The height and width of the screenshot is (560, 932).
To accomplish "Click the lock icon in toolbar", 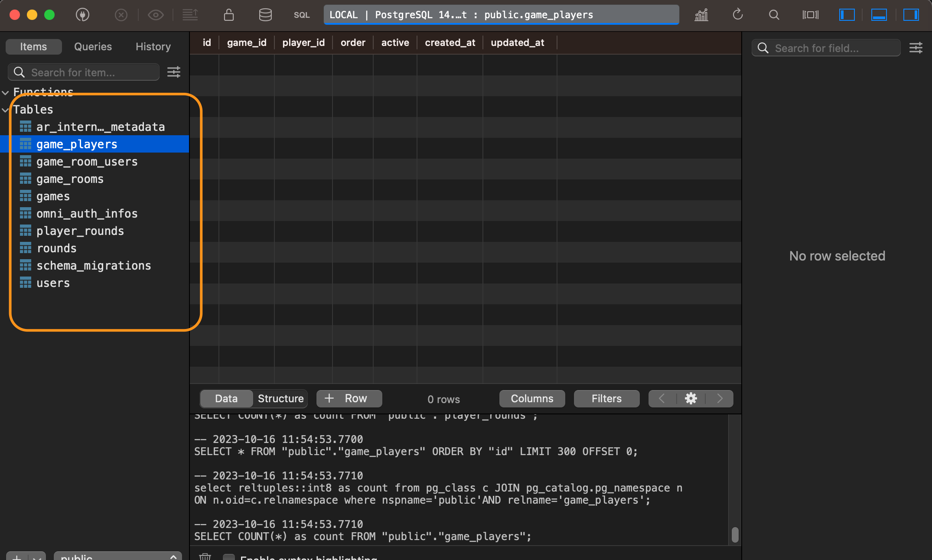I will 228,15.
